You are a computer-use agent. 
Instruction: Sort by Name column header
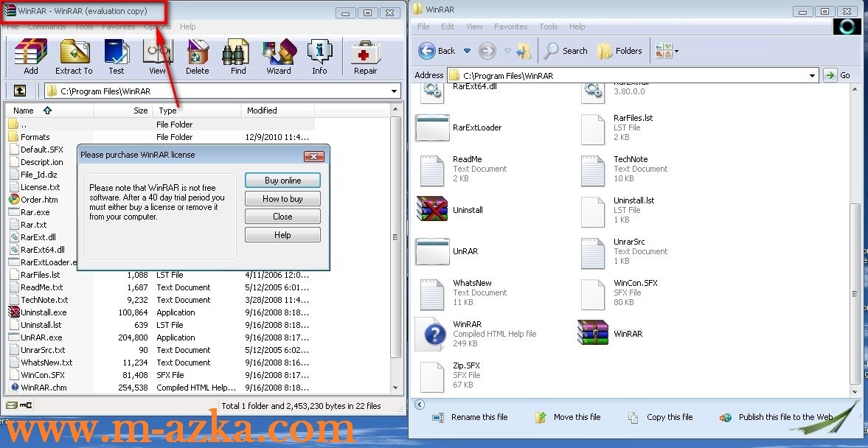click(x=50, y=111)
